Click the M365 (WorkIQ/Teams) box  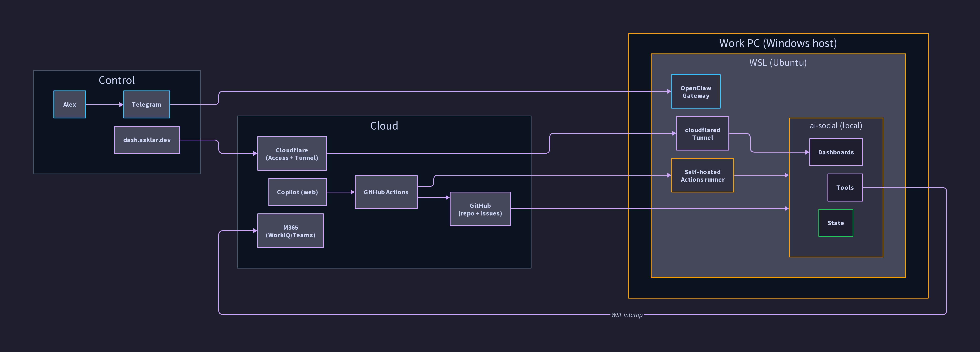[x=290, y=231]
